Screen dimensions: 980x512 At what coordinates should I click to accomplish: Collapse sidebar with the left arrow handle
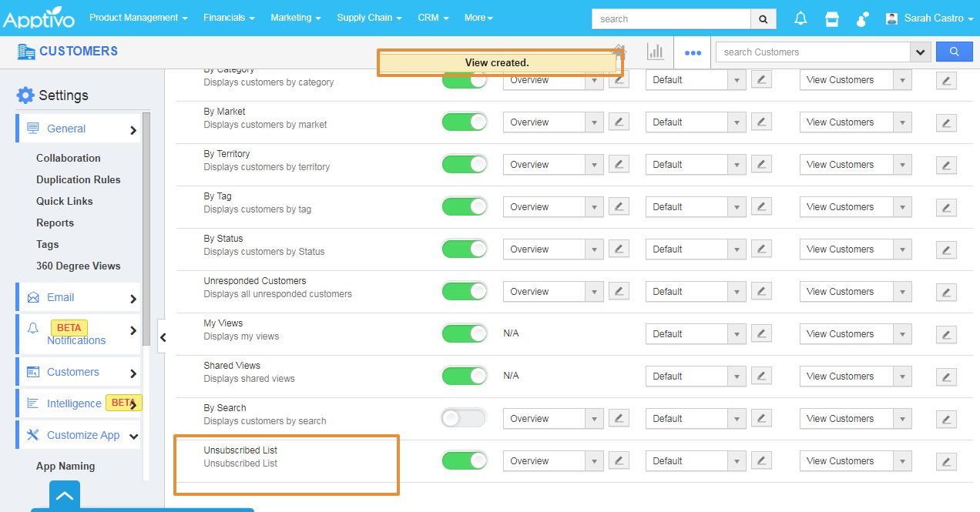tap(162, 336)
